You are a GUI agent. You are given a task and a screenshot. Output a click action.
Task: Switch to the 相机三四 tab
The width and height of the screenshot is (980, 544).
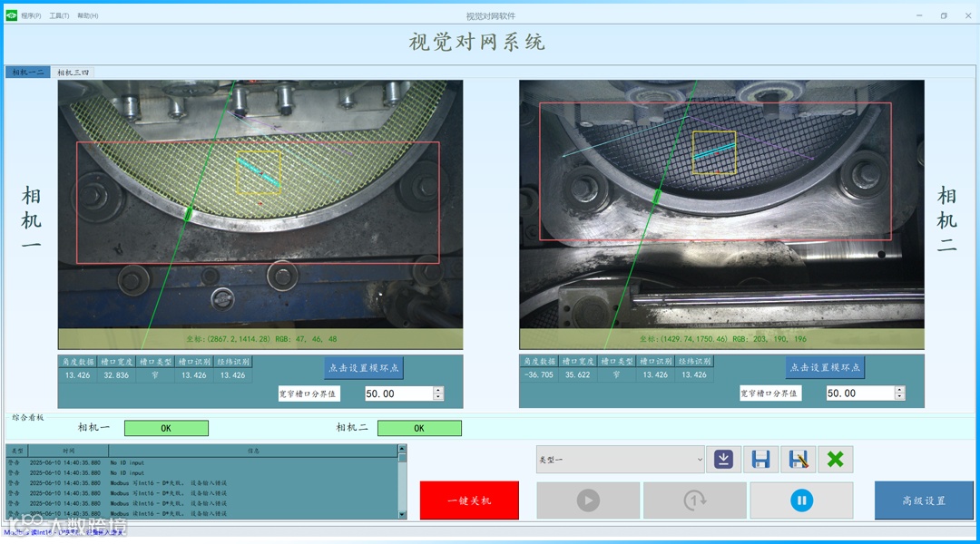(x=73, y=73)
